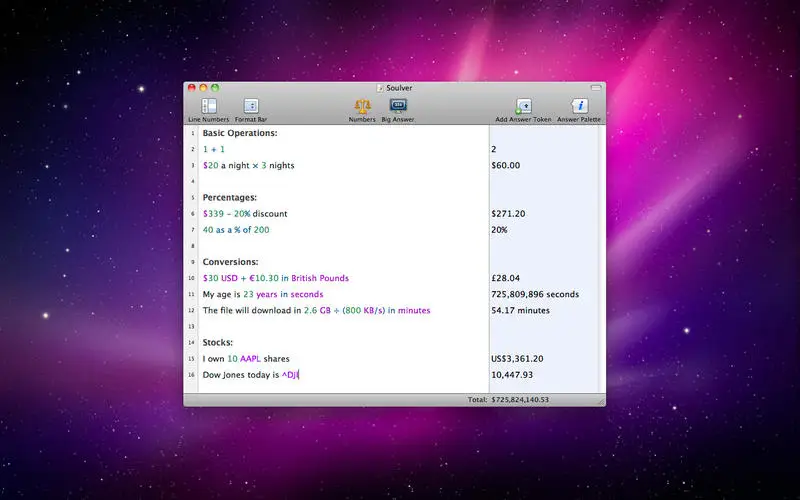Click the '$30 USD + €10.30 in British Pounds' line
The width and height of the screenshot is (800, 500).
tap(276, 278)
